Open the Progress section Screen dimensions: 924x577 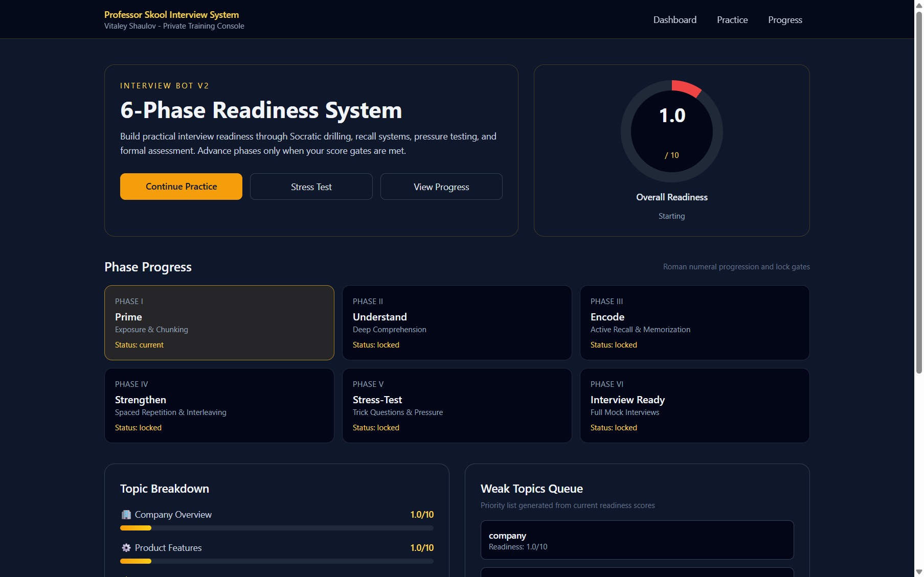[785, 19]
